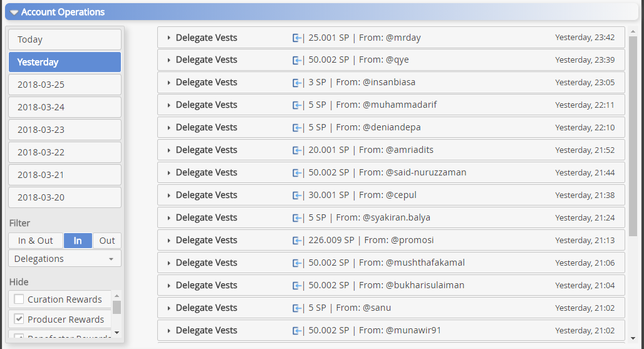Click the delegation icon for @amriadits
The width and height of the screenshot is (644, 349).
298,150
